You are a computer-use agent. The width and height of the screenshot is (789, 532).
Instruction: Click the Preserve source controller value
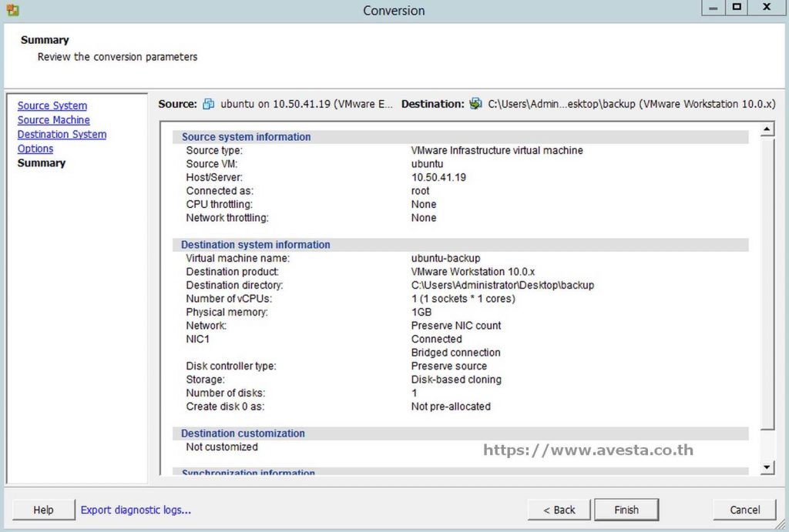449,366
